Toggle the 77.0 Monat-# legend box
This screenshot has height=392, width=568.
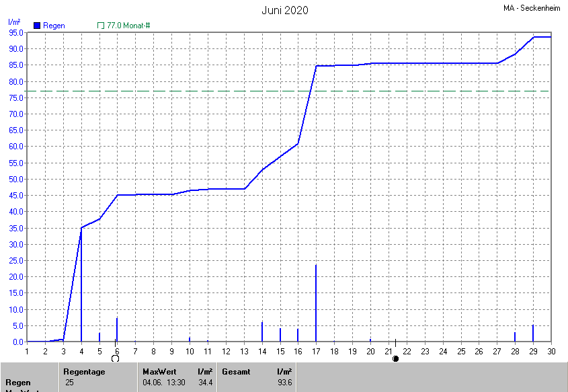(x=101, y=26)
